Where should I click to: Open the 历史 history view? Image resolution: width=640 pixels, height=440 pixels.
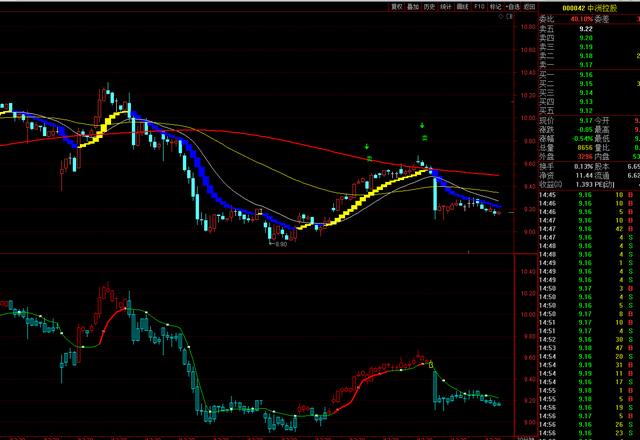[429, 7]
